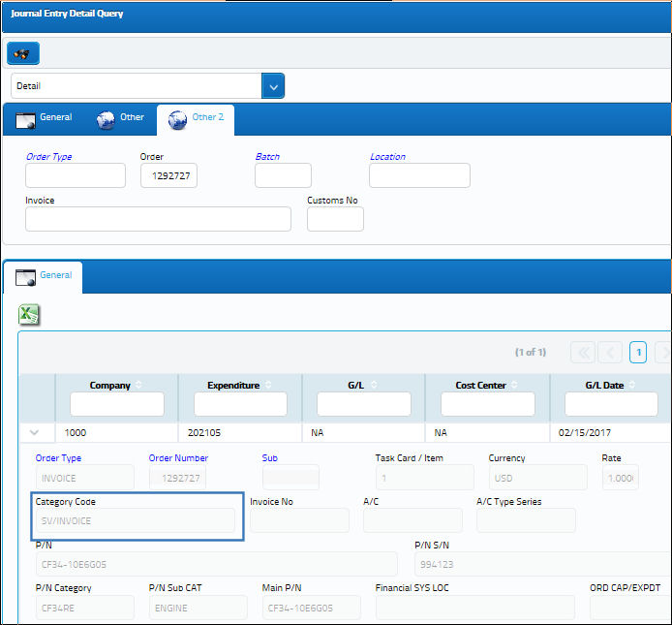Go to first page of results
672x625 pixels.
click(583, 353)
